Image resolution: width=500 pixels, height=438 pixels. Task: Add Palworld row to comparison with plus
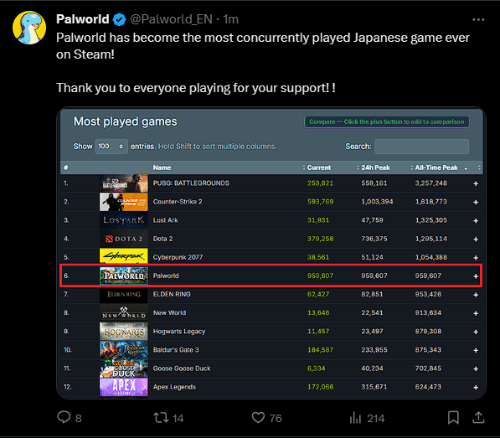476,276
